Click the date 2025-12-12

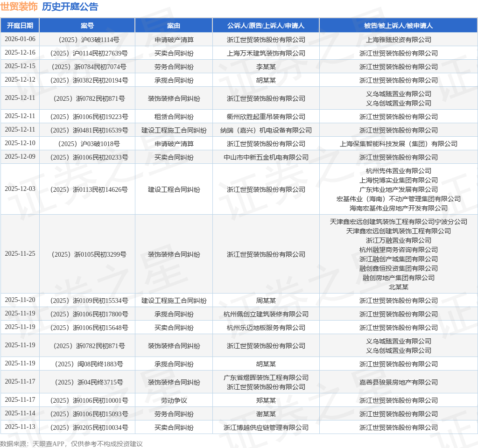(20, 79)
